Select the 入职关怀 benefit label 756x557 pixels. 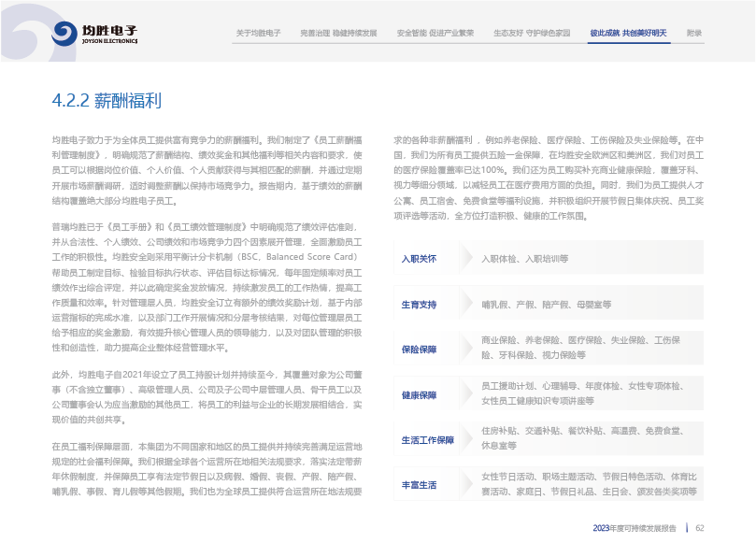419,258
